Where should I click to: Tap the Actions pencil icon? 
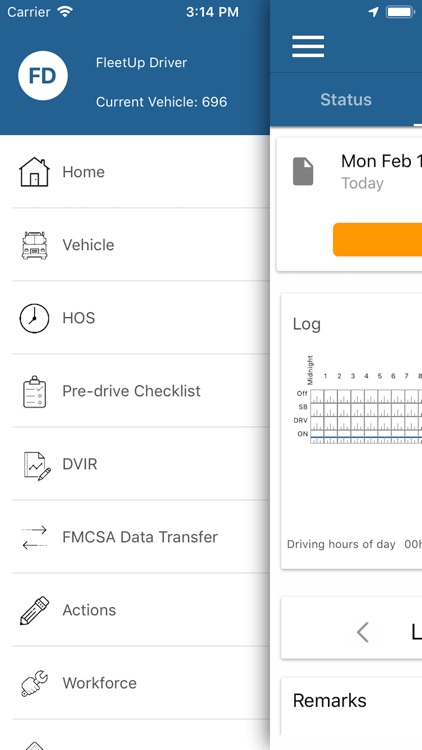(34, 610)
